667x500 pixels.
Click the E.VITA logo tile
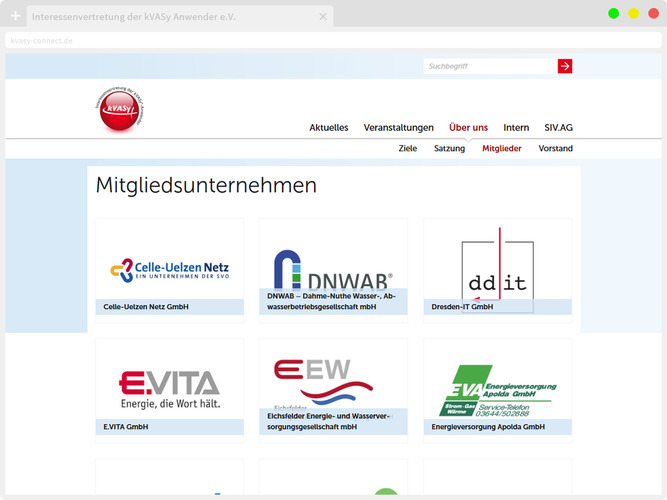point(169,388)
